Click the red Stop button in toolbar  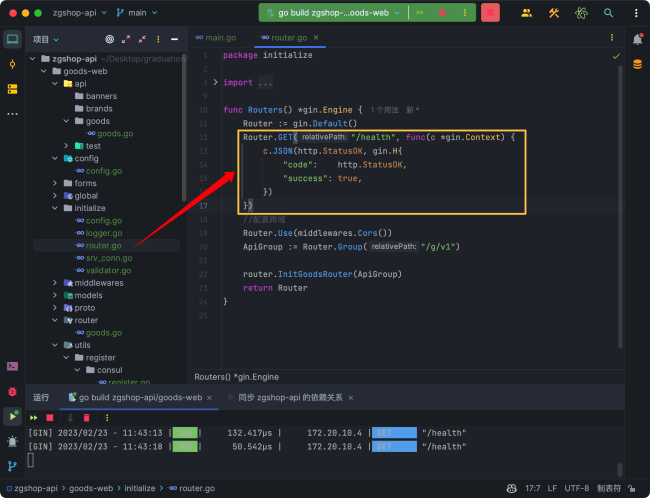pos(490,13)
